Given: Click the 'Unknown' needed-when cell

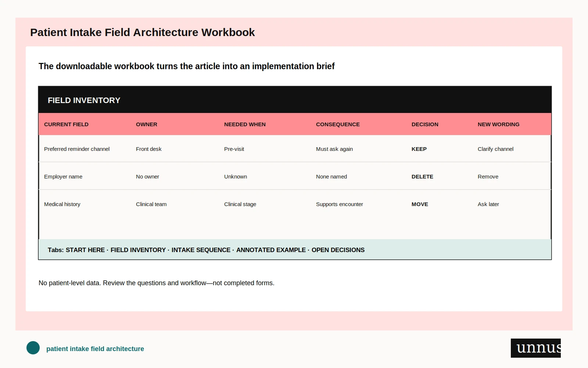Looking at the screenshot, I should 236,177.
